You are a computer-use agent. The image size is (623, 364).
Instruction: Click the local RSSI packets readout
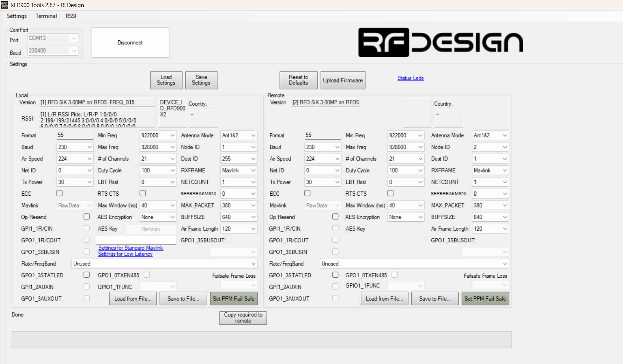pos(97,119)
